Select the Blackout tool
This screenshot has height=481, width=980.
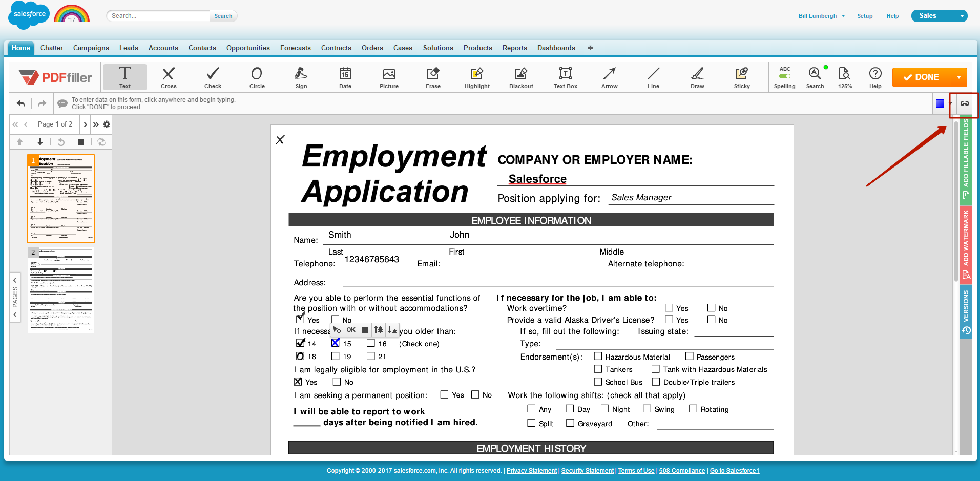(522, 77)
